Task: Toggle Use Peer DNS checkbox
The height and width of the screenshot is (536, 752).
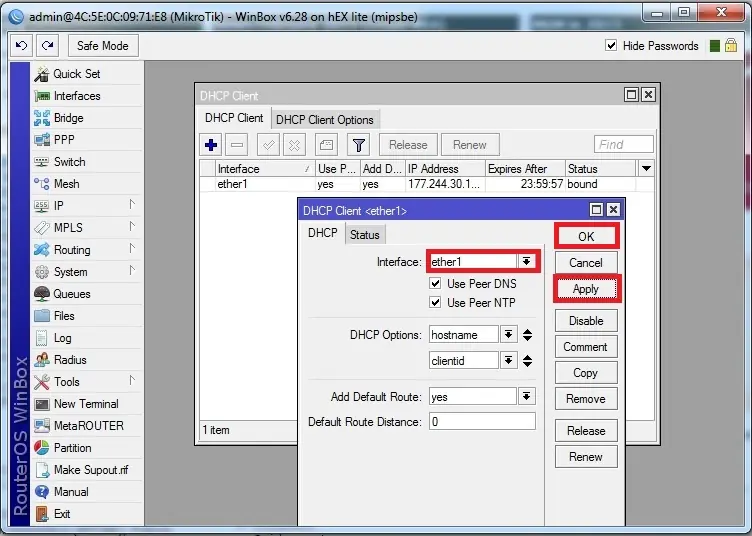Action: (435, 283)
